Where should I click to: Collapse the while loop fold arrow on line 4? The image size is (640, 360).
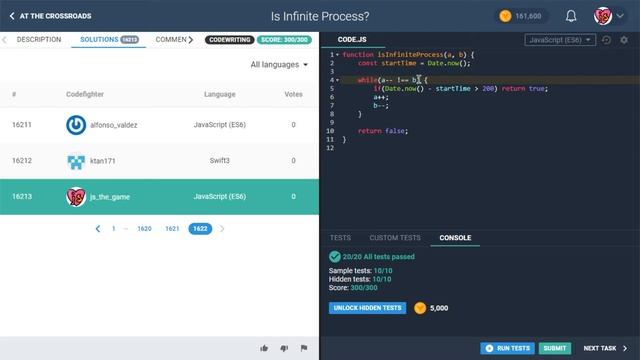coord(338,80)
